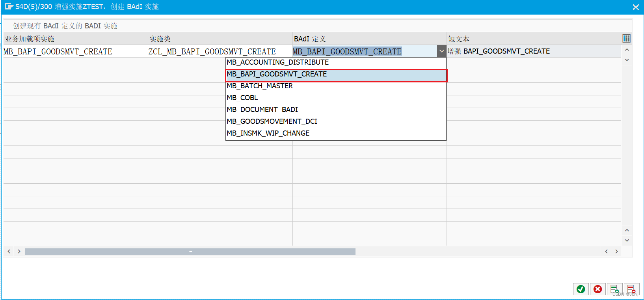The width and height of the screenshot is (644, 300).
Task: Click the left horizontal scroll-right arrow
Action: point(19,252)
